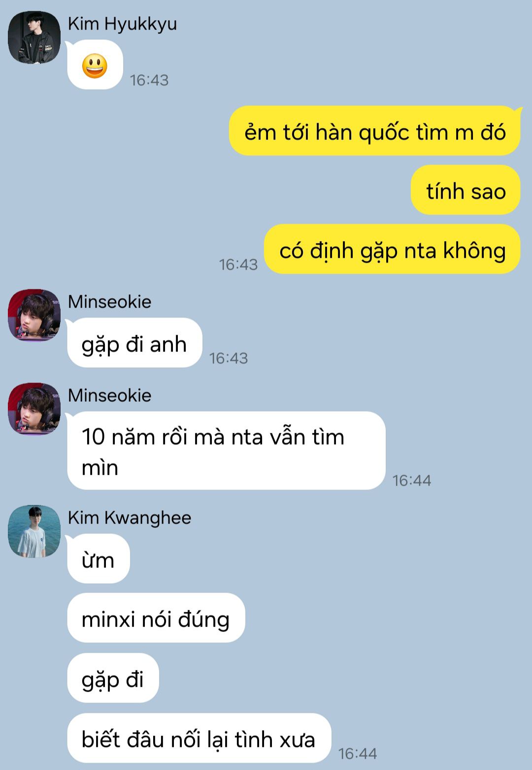Tap the yellow 'tính sao' message

click(465, 190)
